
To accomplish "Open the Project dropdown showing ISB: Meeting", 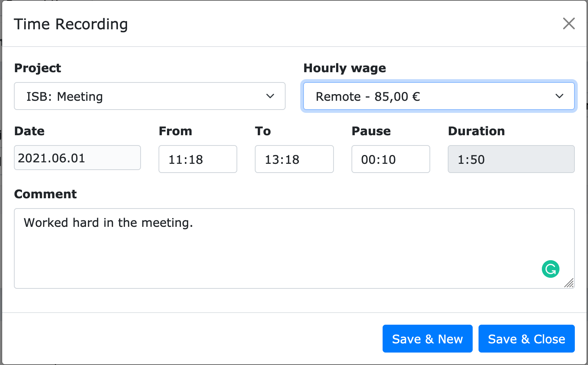I will click(149, 96).
